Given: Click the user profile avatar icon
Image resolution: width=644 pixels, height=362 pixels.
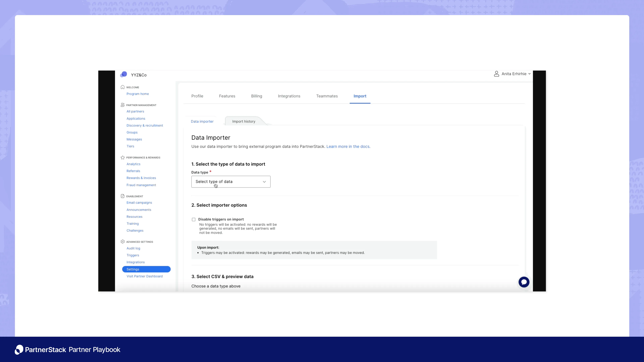Looking at the screenshot, I should click(x=496, y=74).
